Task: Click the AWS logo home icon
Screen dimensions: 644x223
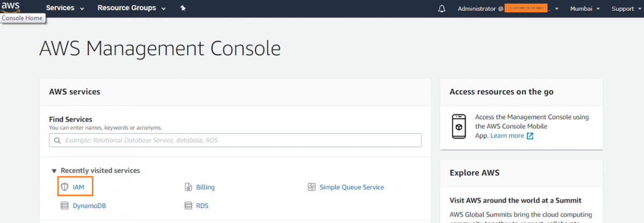Action: click(x=11, y=6)
